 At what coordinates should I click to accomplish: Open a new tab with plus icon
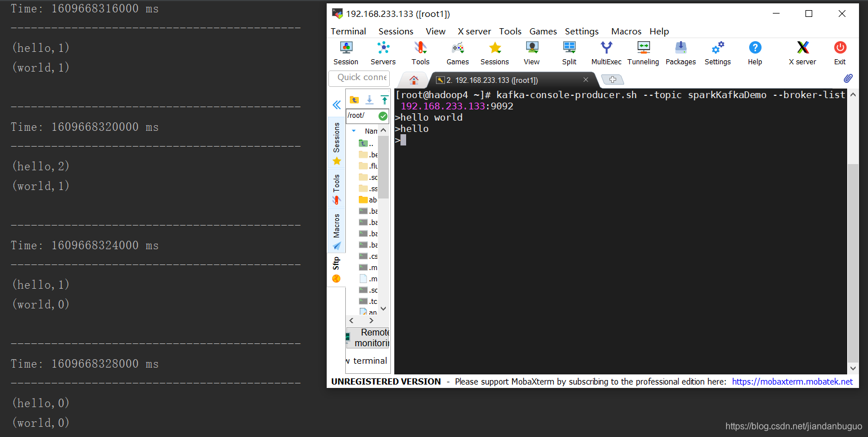pyautogui.click(x=612, y=80)
